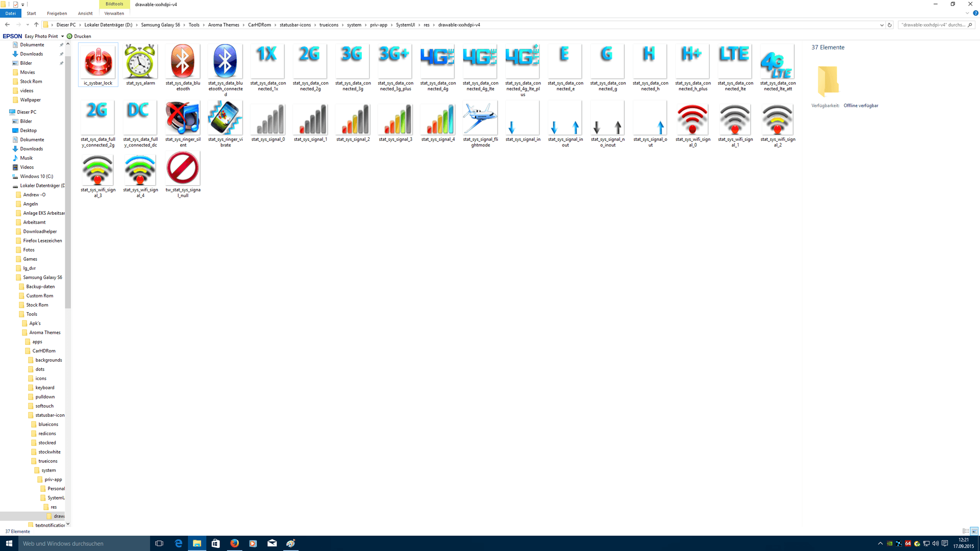Select the stat_sys_ringer_silent icon file
Viewport: 980px width, 551px height.
click(x=183, y=124)
